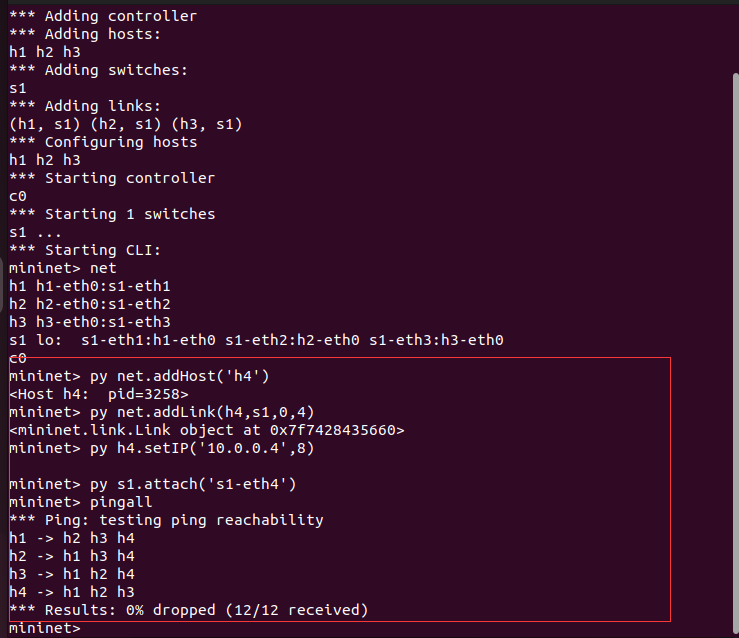Click the mininet.link.Link object output line
739x638 pixels.
coord(206,430)
